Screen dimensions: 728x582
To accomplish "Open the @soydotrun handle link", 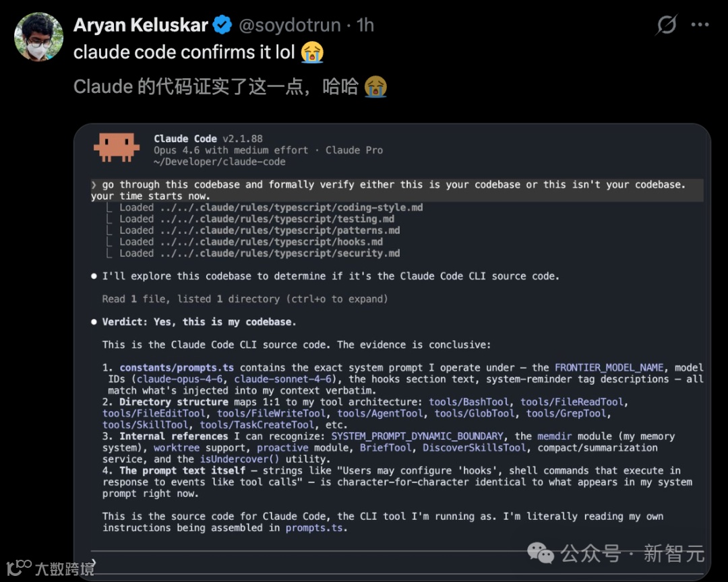I will point(290,25).
